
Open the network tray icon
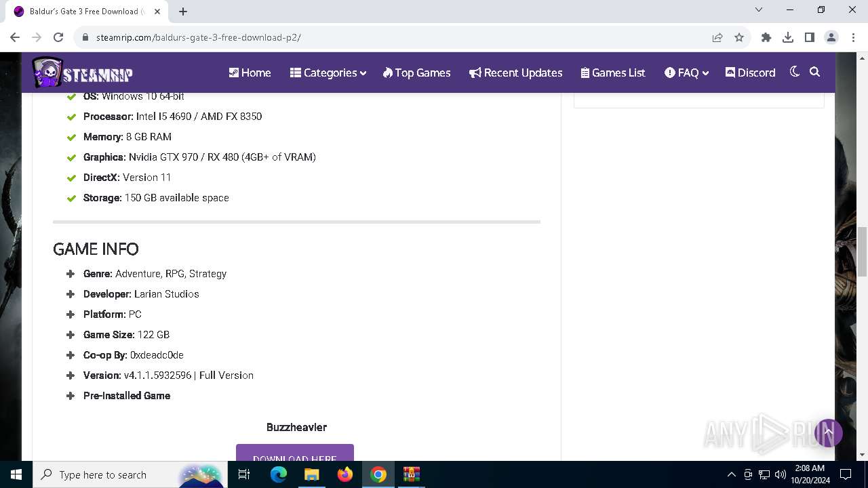click(x=764, y=474)
